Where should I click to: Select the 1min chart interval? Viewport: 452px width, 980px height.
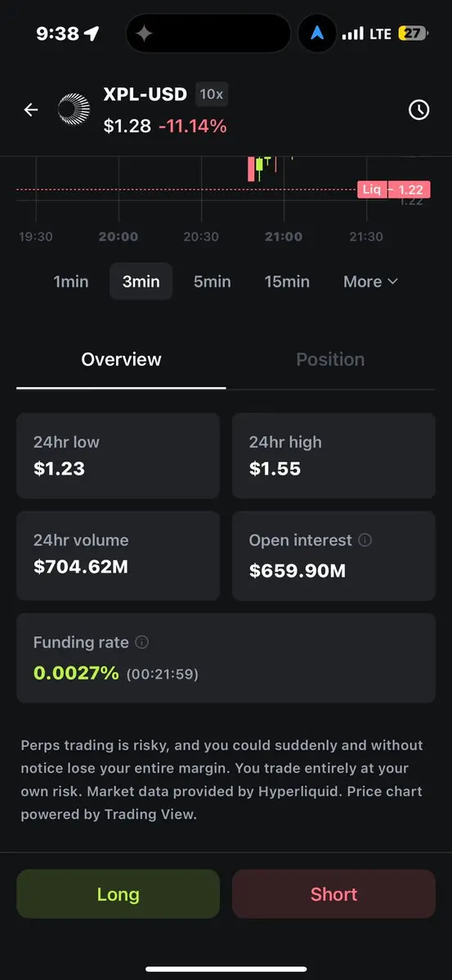71,282
